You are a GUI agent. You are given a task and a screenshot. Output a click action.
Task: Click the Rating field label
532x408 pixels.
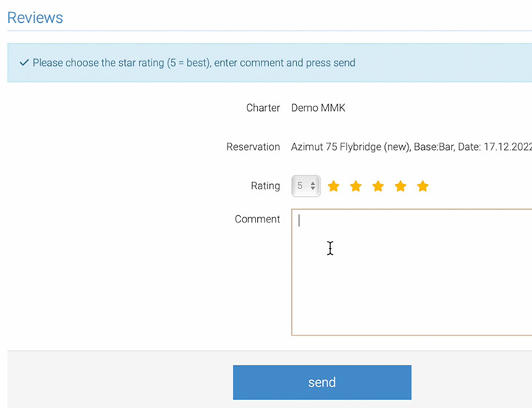tap(265, 186)
